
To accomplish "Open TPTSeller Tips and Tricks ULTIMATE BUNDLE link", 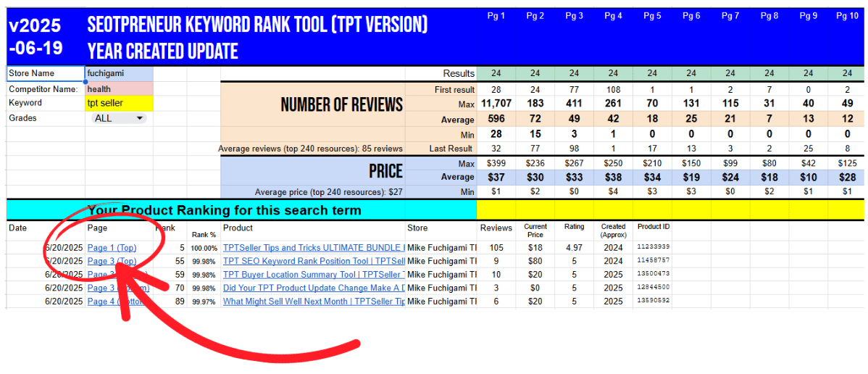I will [313, 248].
